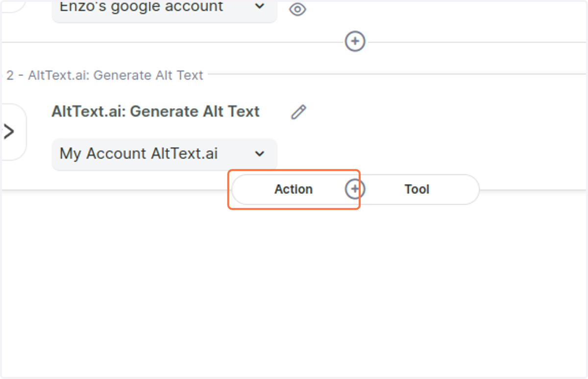The height and width of the screenshot is (379, 588).
Task: Click the eye icon beside Enzo's google account
Action: pos(298,9)
